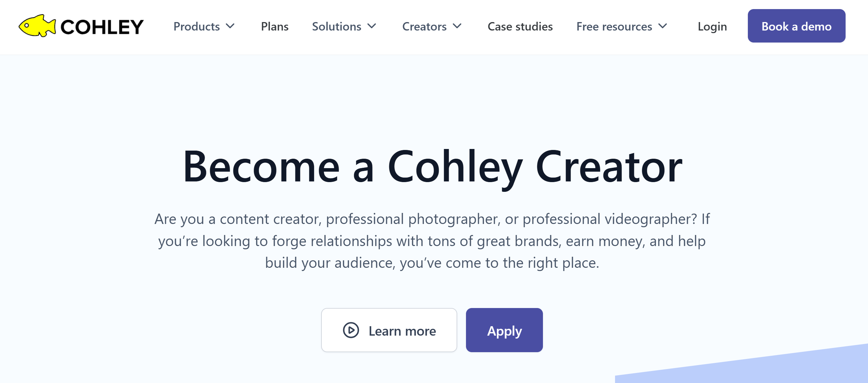Click the Free resources chevron arrow
Viewport: 868px width, 383px height.
pos(662,26)
